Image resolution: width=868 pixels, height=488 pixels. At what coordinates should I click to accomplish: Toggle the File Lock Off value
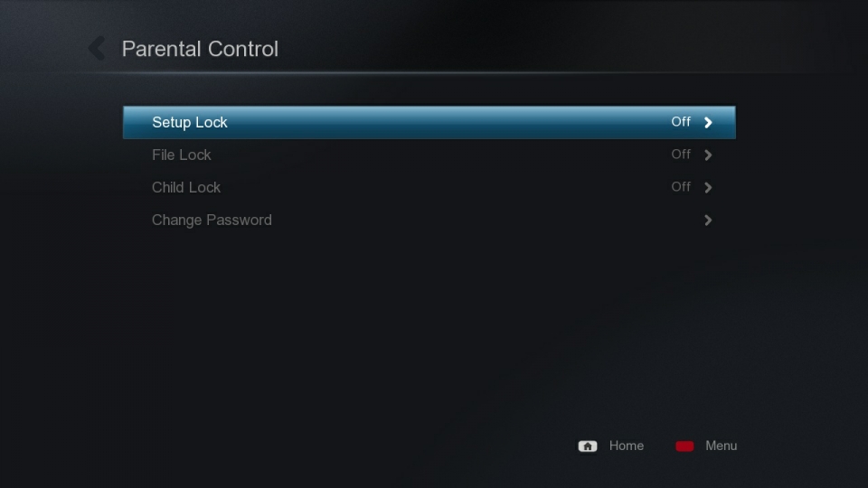(x=681, y=155)
